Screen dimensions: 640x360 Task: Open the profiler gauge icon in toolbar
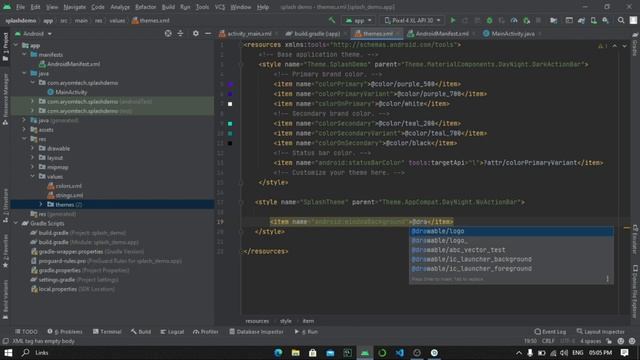click(514, 20)
